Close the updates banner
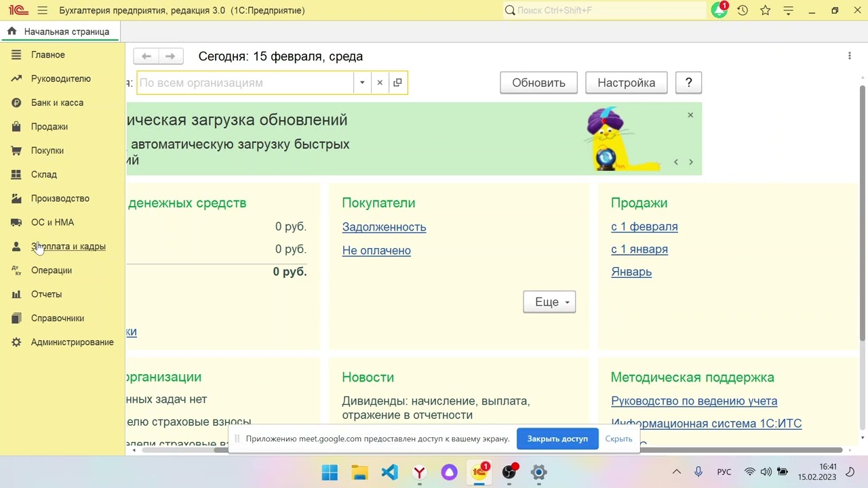868x488 pixels. click(690, 115)
